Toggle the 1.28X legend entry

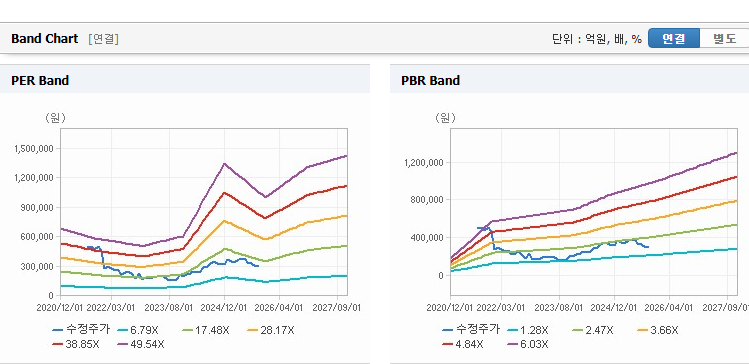(527, 330)
